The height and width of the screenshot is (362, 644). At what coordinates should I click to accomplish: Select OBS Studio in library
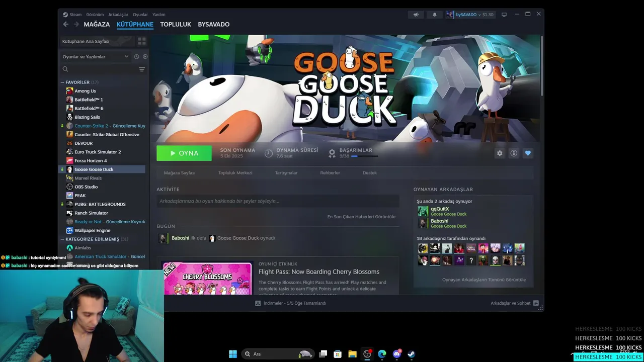(x=86, y=187)
